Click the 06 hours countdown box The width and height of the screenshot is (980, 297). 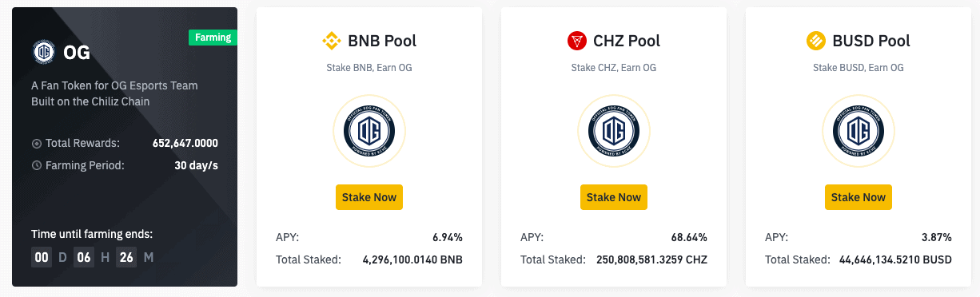click(84, 258)
